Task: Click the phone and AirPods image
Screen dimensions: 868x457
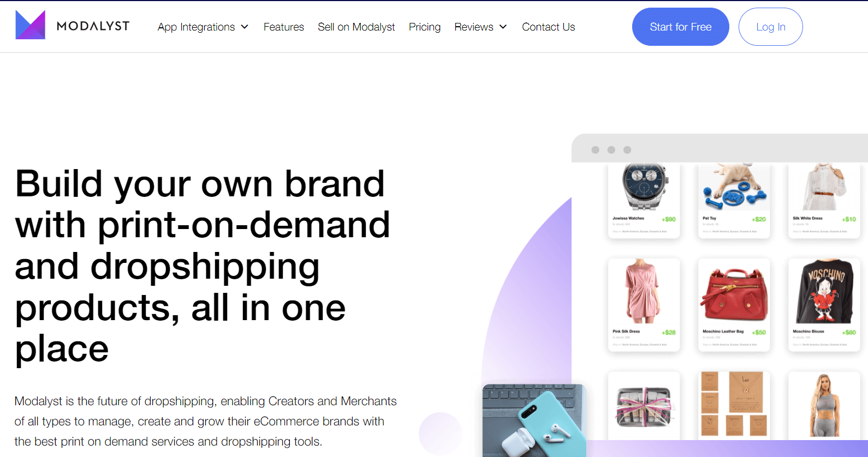Action: pos(534,420)
